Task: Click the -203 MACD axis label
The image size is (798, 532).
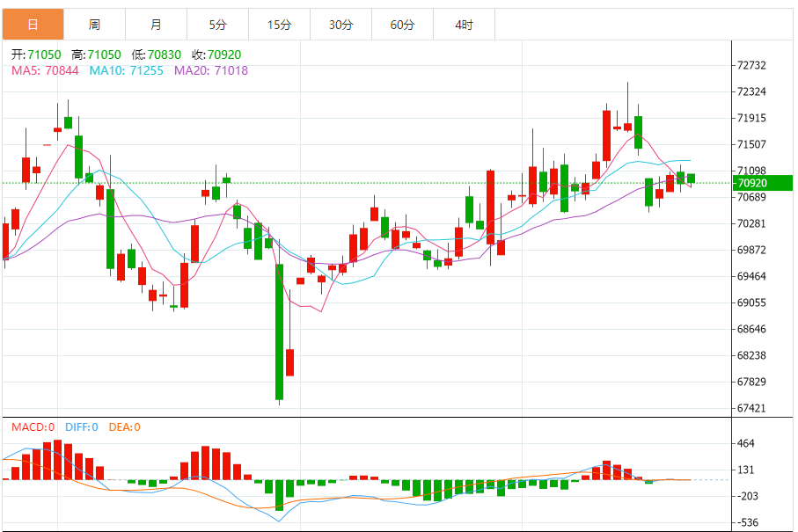Action: 748,497
